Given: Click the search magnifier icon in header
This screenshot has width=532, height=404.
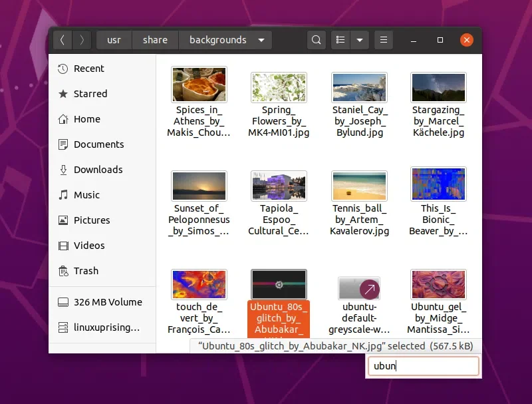Looking at the screenshot, I should pos(317,40).
